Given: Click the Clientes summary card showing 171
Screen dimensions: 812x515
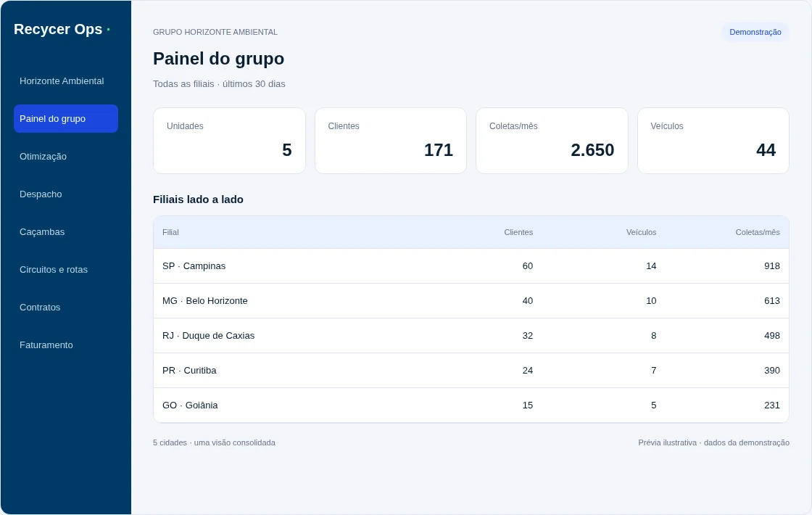Looking at the screenshot, I should (391, 141).
